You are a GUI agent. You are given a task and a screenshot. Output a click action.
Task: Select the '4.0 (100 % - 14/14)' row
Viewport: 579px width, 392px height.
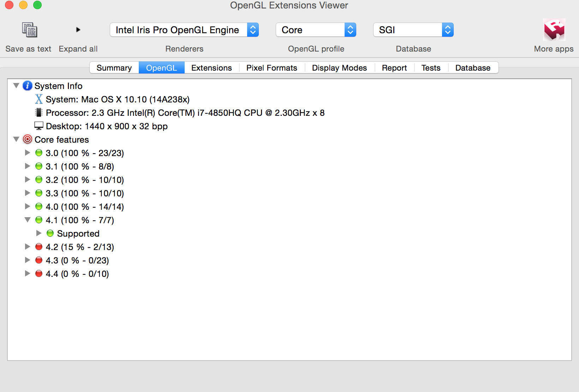click(85, 207)
